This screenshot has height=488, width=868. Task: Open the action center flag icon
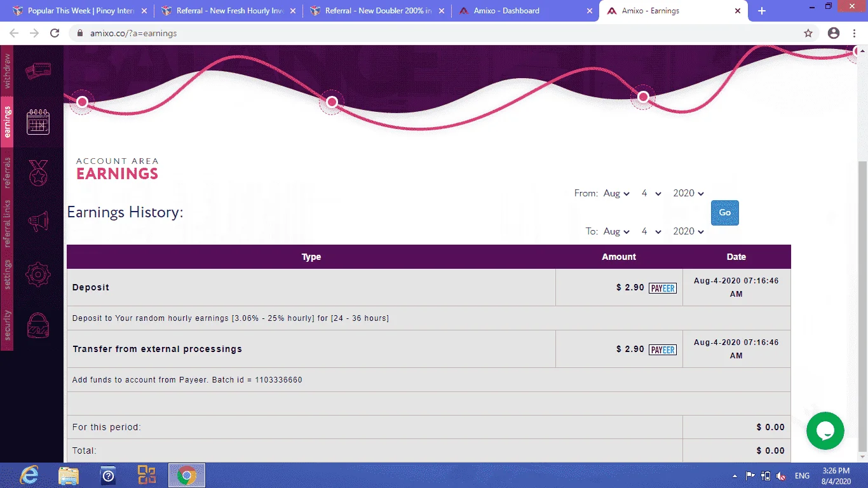coord(750,476)
